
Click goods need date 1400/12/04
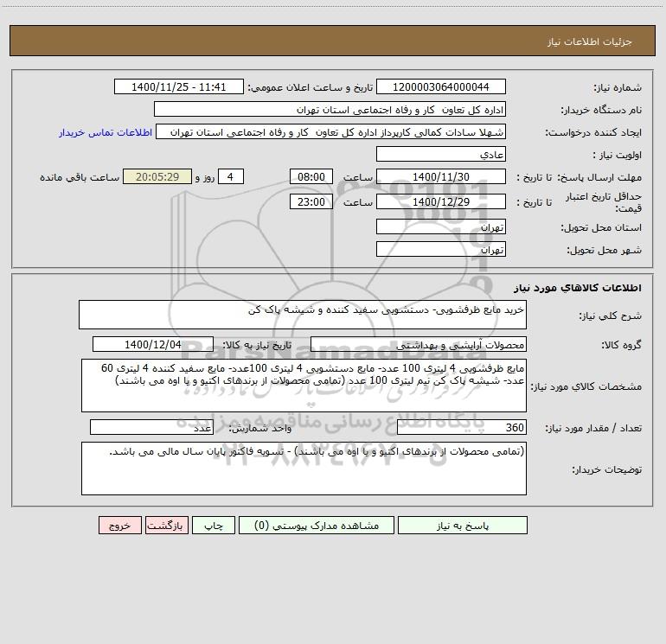pos(153,344)
